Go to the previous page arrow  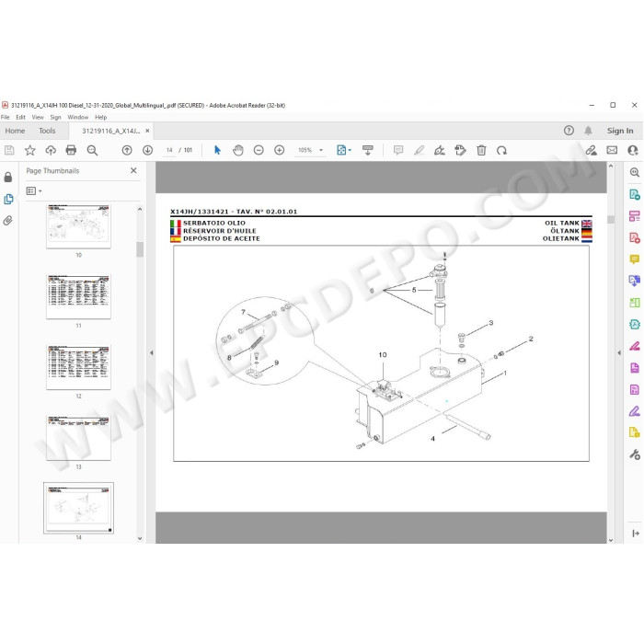point(127,150)
